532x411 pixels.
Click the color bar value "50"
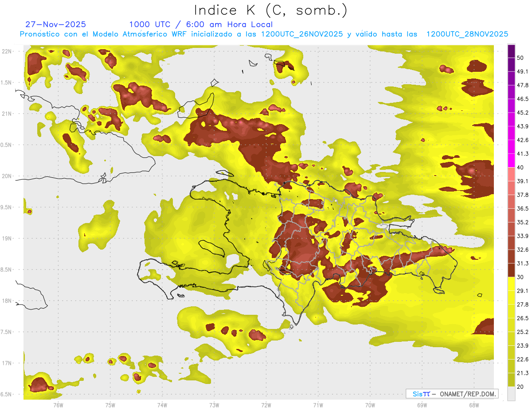click(520, 58)
